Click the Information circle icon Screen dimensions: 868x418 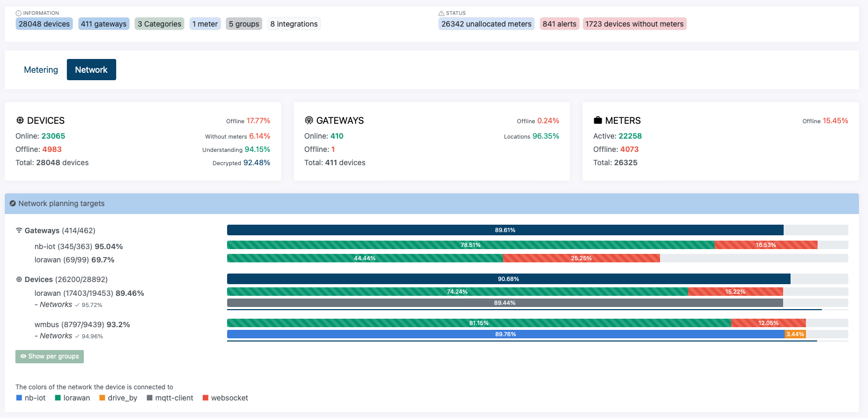pos(19,13)
